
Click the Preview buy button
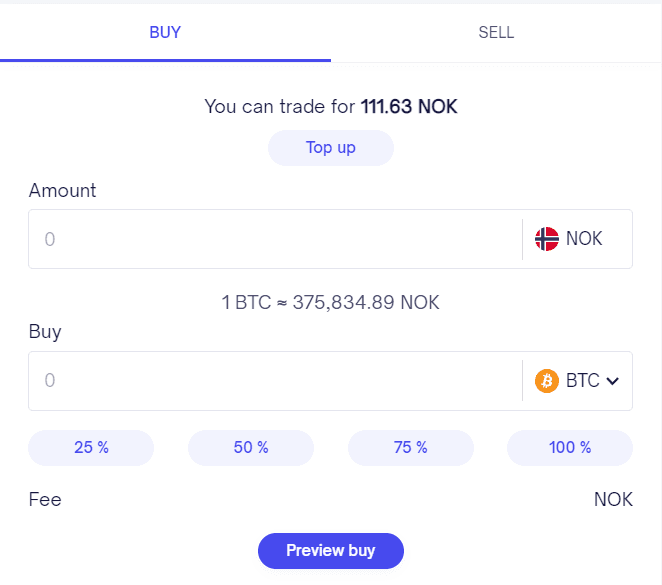(330, 551)
